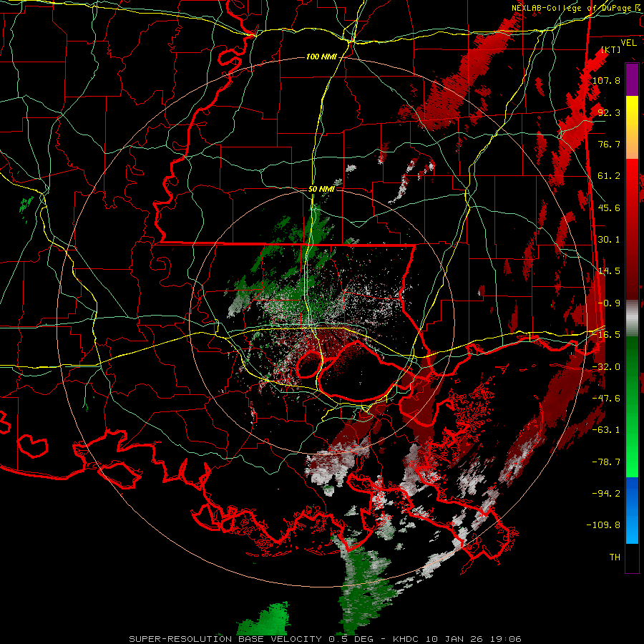Click the -63.1 value on velocity scale
The height and width of the screenshot is (644, 644).
coord(606,430)
